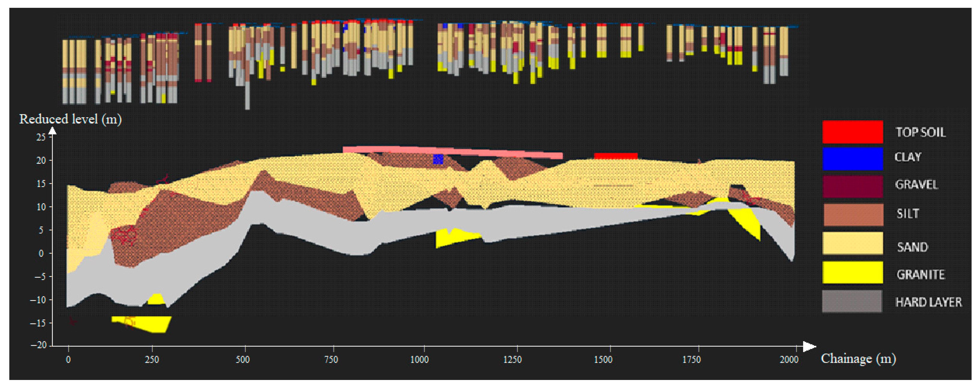Click the arrowhead atop reduced level axis
This screenshot has height=392, width=980.
[53, 131]
